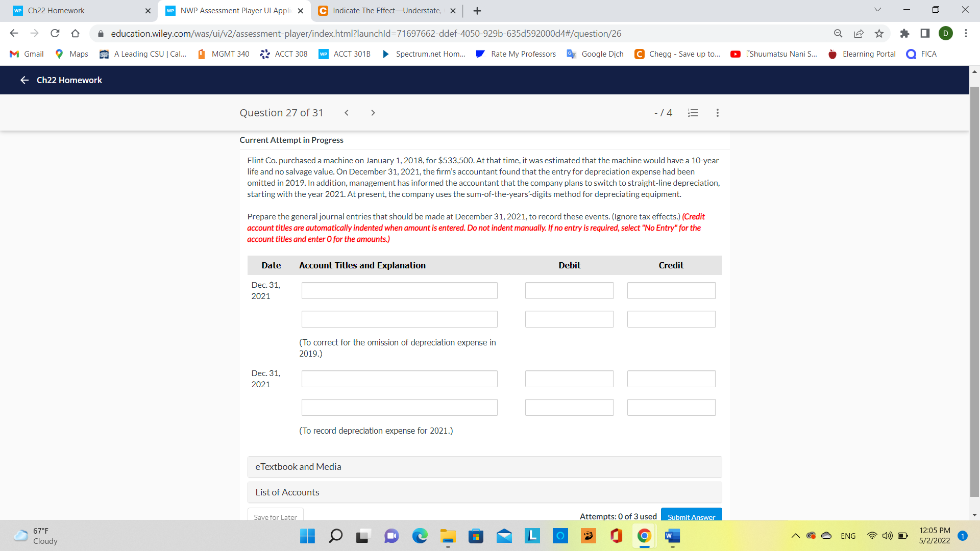Viewport: 980px width, 551px height.
Task: Open the Chegg bookmark on the bookmarks bar
Action: (677, 54)
